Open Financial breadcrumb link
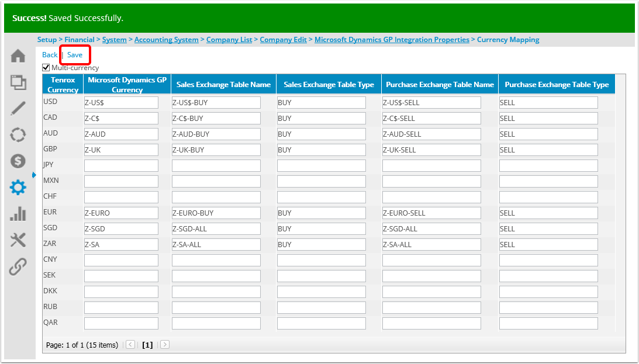 tap(80, 40)
